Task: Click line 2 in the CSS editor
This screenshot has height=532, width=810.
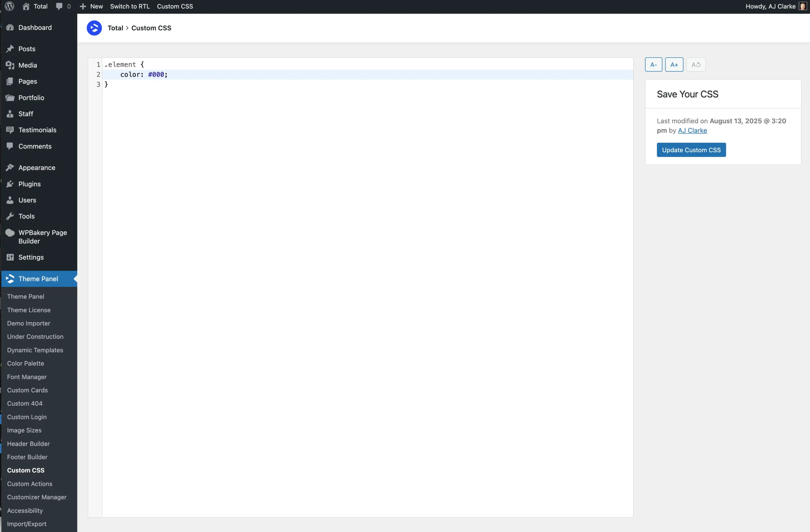Action: click(144, 75)
